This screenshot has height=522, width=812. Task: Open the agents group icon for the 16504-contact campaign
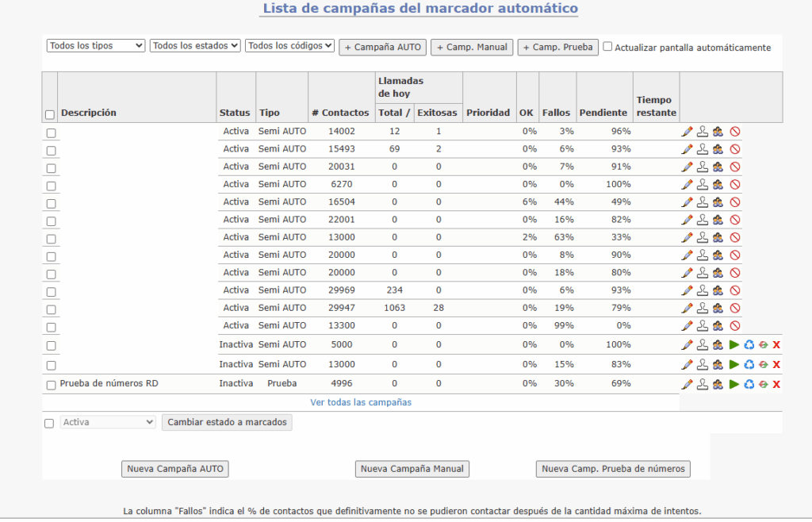point(718,202)
